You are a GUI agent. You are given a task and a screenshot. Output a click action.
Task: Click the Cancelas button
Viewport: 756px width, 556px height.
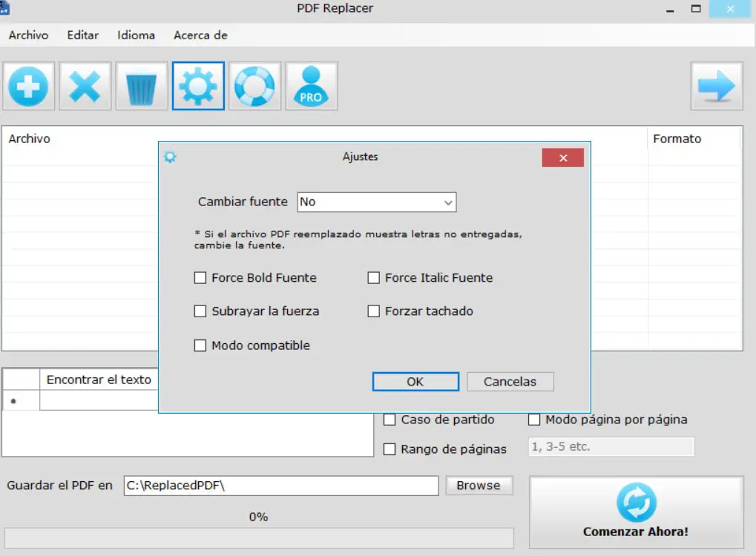pos(510,382)
